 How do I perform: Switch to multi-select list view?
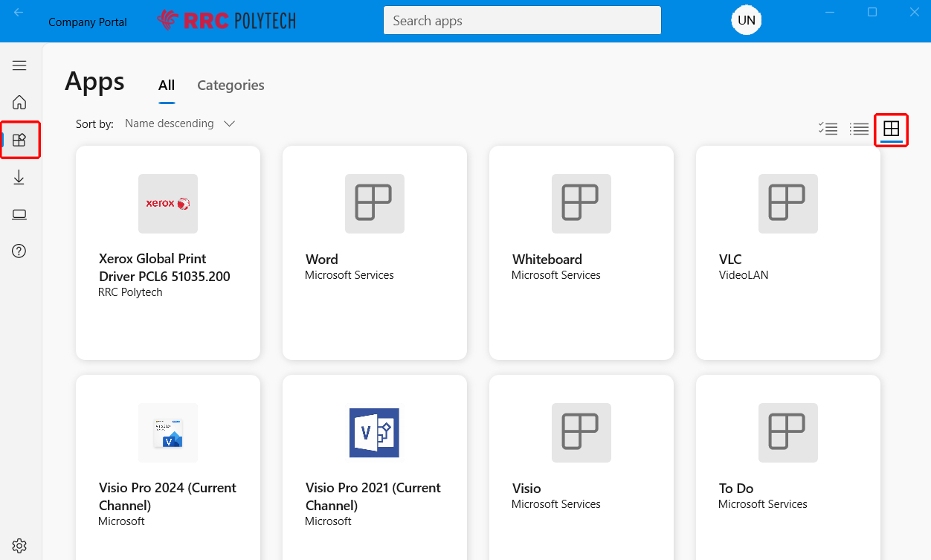coord(828,129)
